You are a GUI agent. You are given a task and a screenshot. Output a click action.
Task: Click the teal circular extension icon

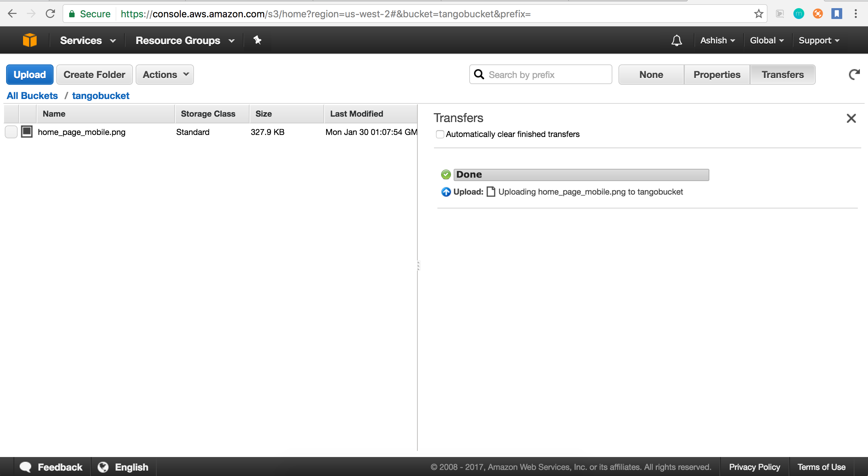tap(798, 14)
